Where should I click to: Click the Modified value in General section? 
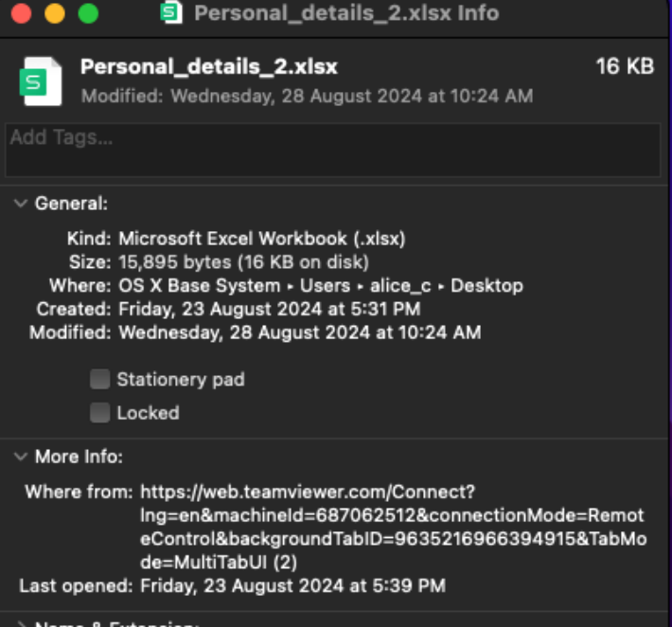[300, 332]
